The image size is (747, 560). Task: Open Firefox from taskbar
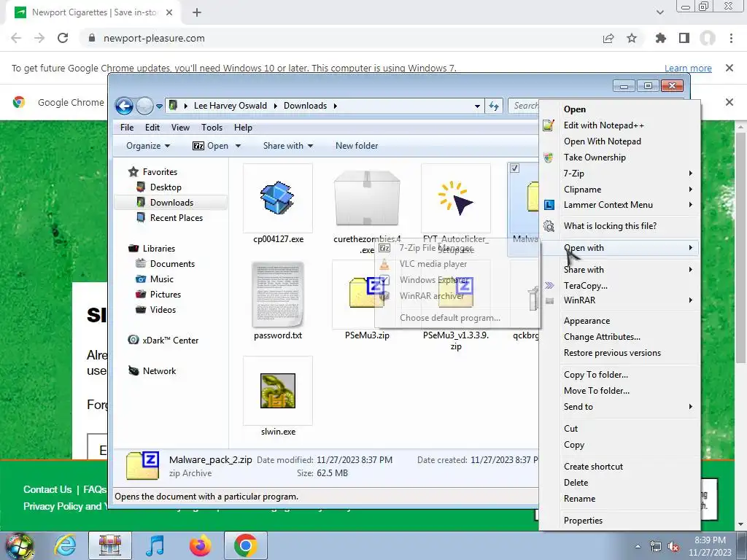pyautogui.click(x=200, y=545)
